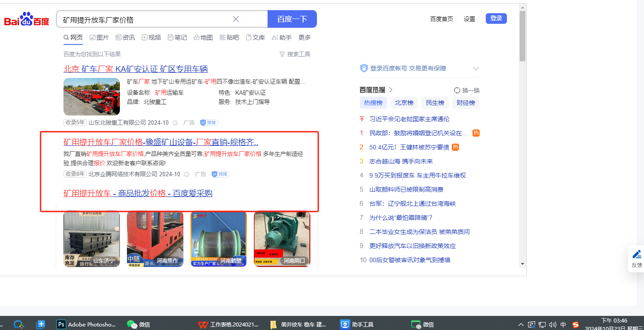Switch to the 资讯 tab

click(125, 37)
